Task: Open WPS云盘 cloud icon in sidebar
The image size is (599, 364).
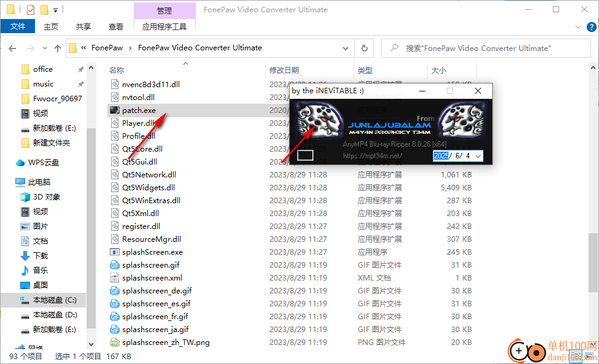Action: [x=20, y=163]
